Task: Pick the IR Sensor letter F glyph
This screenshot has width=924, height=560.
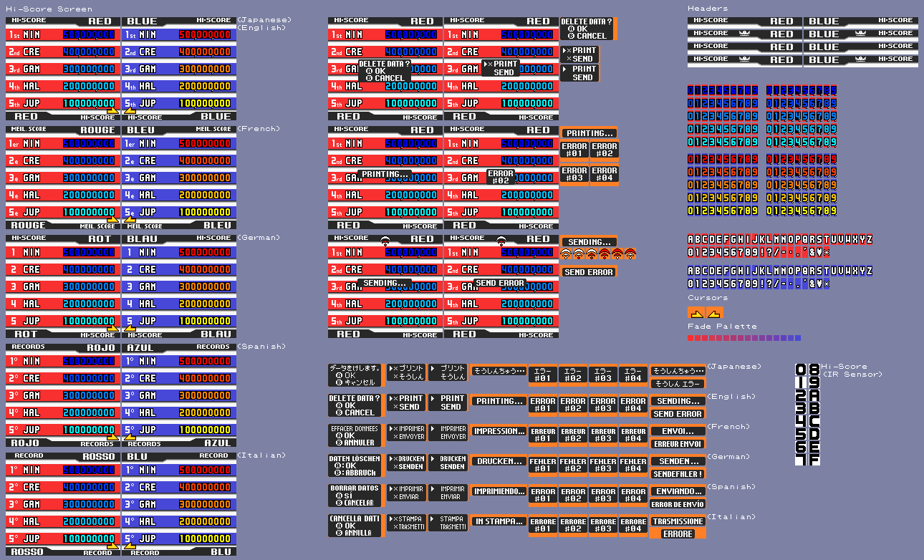Action: tap(814, 460)
